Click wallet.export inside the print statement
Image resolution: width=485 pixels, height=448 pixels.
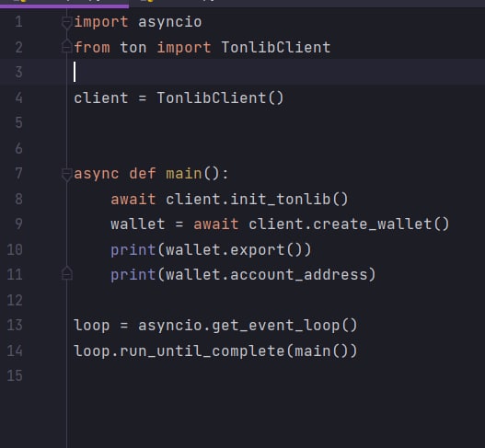[225, 250]
